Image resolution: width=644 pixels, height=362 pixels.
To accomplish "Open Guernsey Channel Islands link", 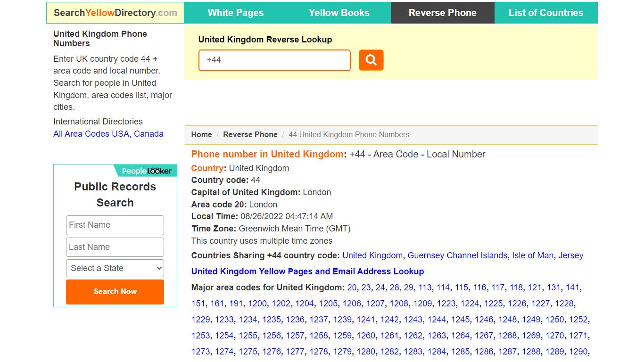I will pos(457,255).
